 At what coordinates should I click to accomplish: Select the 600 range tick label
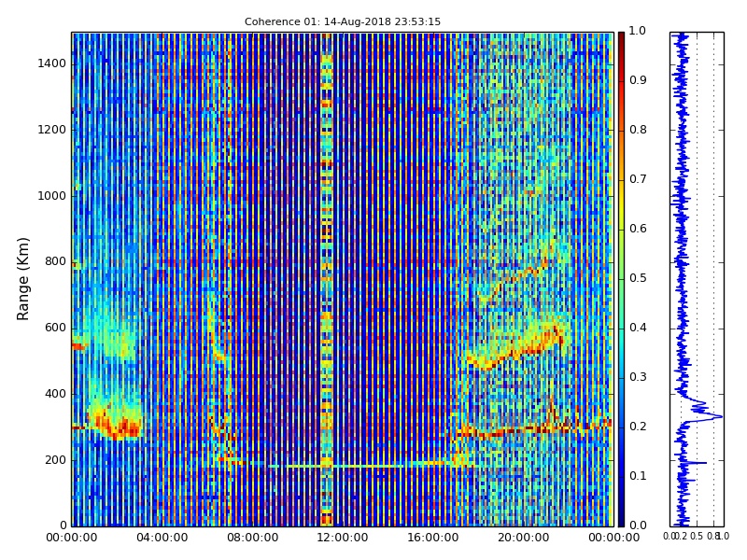[56, 328]
